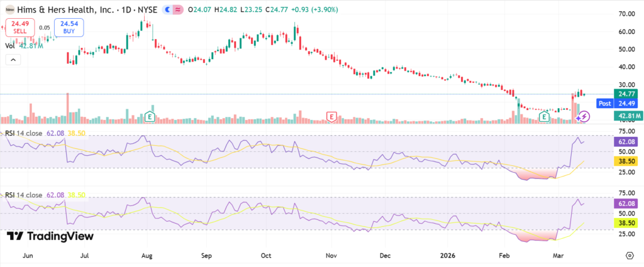Click the orange 38.50 value in the upper RSI legend

coord(76,133)
